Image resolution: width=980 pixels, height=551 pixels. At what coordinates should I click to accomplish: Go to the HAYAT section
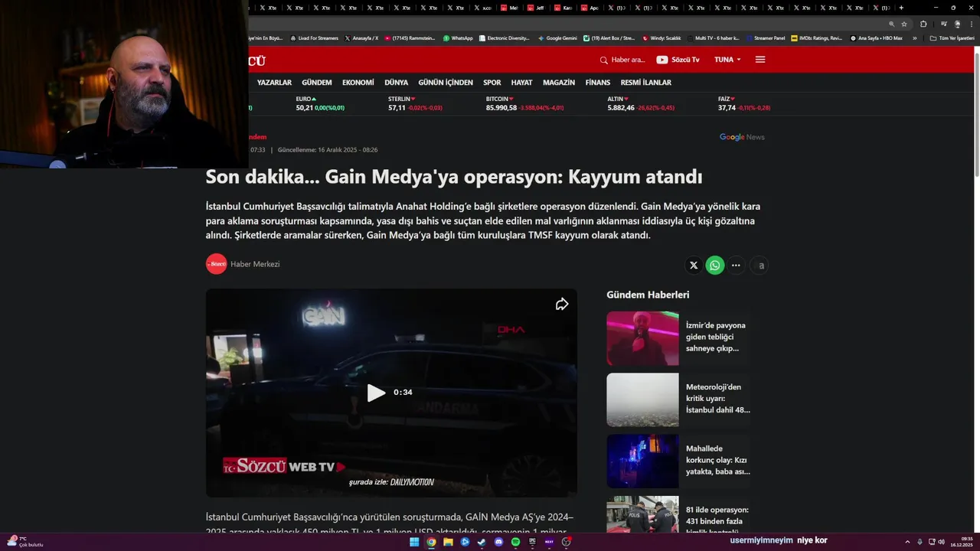coord(521,83)
